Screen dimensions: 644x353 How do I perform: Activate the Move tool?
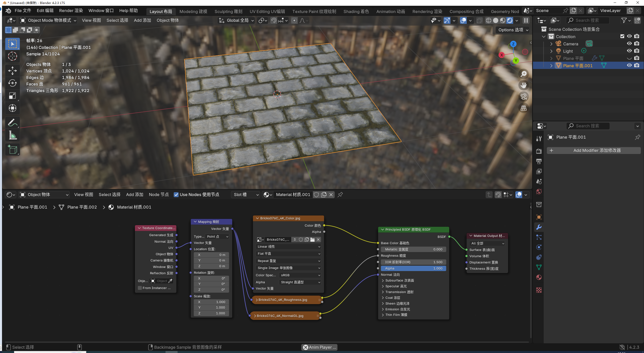coord(12,71)
